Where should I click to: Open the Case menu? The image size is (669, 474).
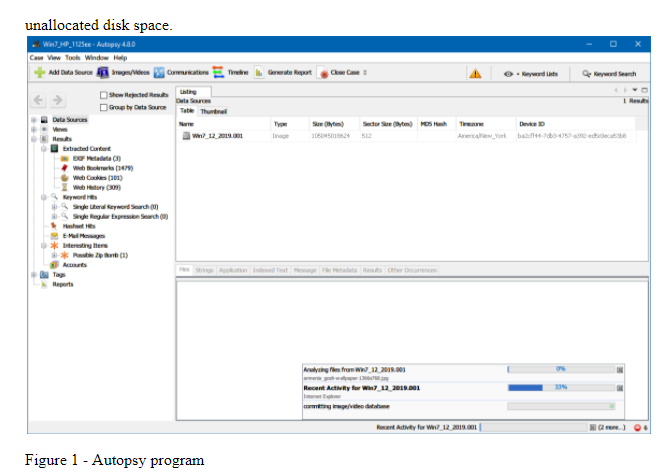[x=36, y=58]
